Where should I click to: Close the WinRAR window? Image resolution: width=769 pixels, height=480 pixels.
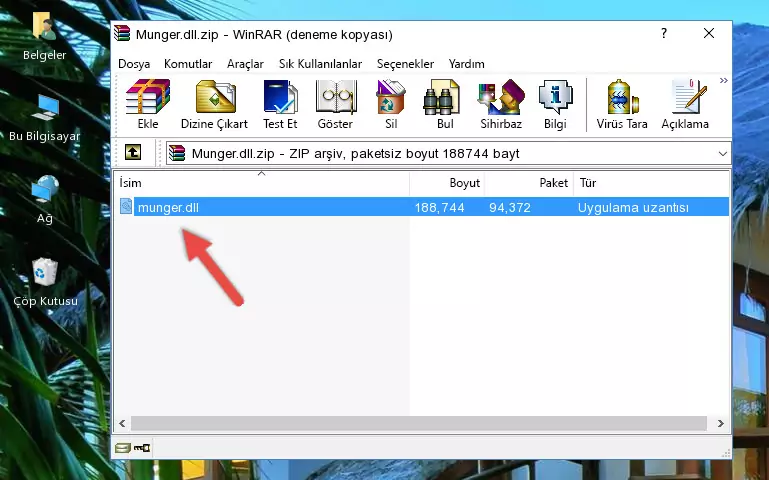(709, 33)
